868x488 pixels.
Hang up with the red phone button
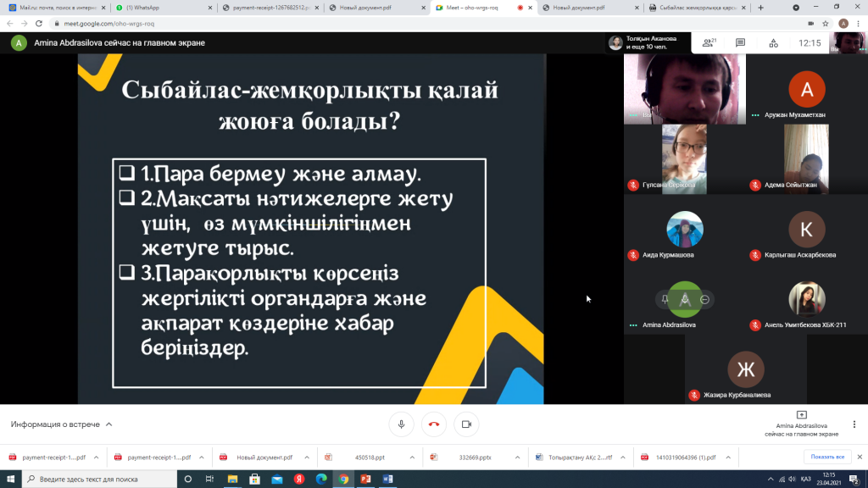coord(434,424)
